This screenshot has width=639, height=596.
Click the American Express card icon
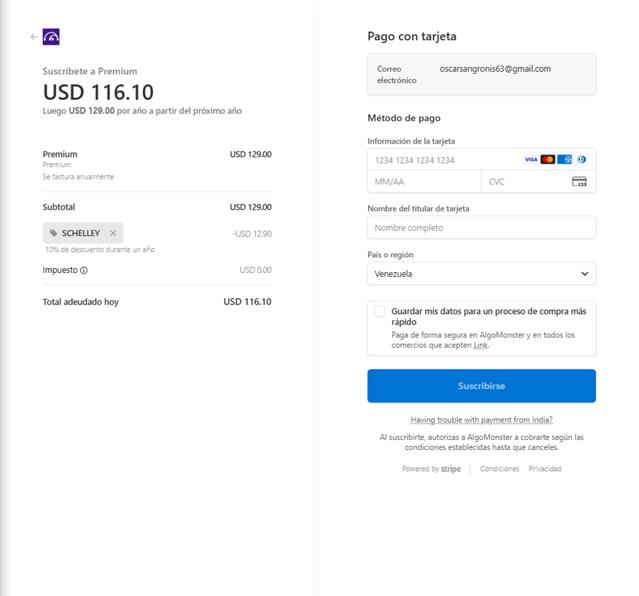tap(565, 159)
